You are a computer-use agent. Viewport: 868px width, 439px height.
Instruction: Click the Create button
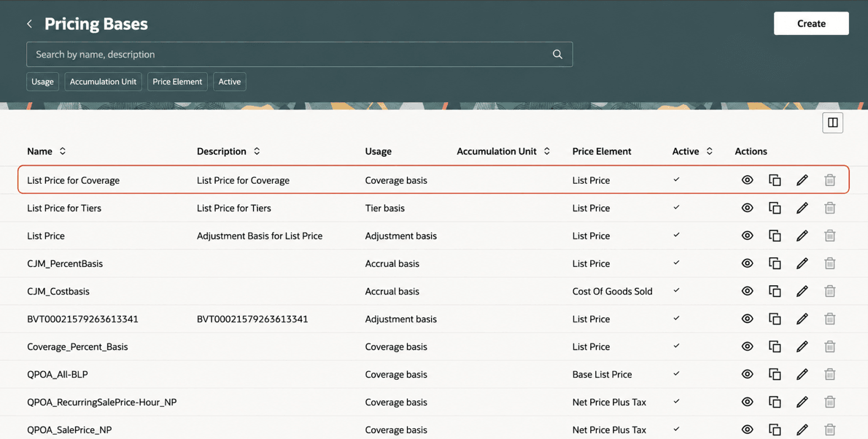click(811, 23)
